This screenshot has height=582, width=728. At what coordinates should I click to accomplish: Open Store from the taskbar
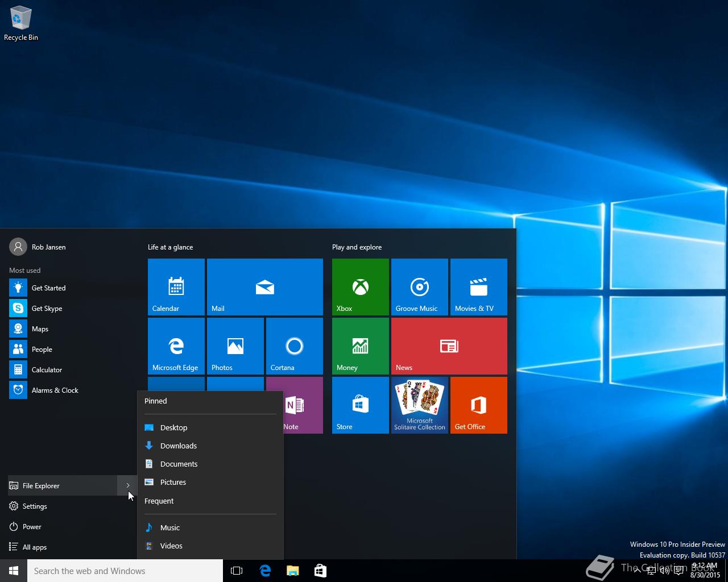point(320,571)
